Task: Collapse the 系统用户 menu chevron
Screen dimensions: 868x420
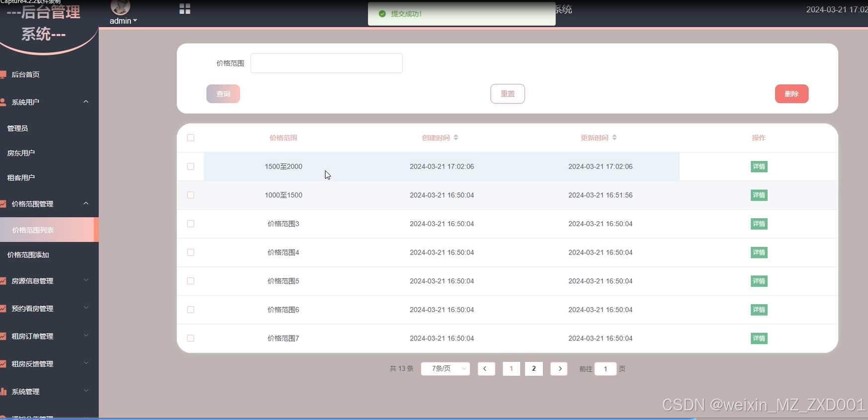Action: point(86,101)
